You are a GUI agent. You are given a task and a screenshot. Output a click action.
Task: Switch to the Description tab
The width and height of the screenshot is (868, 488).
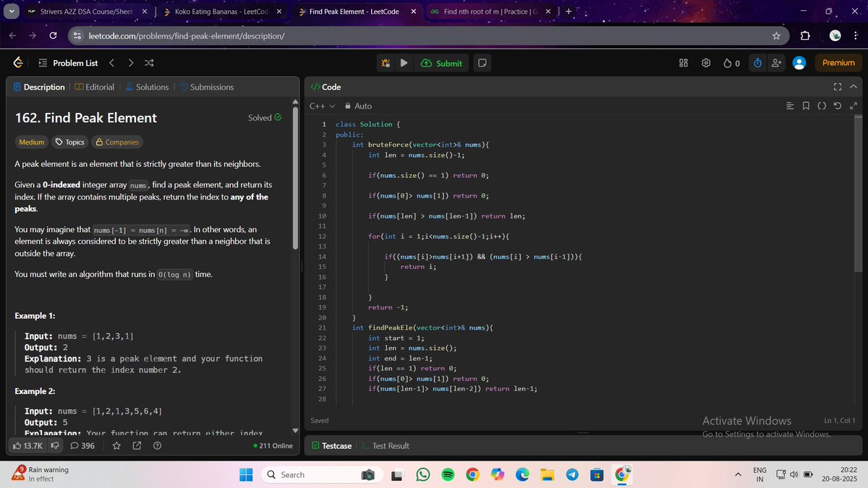point(39,87)
